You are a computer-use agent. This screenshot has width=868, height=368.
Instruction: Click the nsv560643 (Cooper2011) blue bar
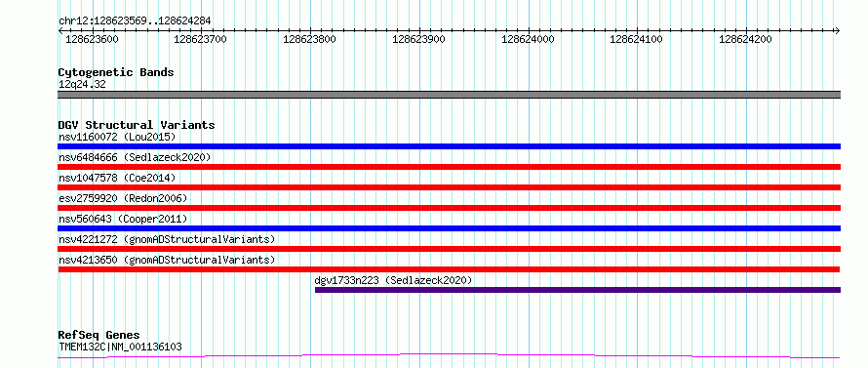[449, 228]
